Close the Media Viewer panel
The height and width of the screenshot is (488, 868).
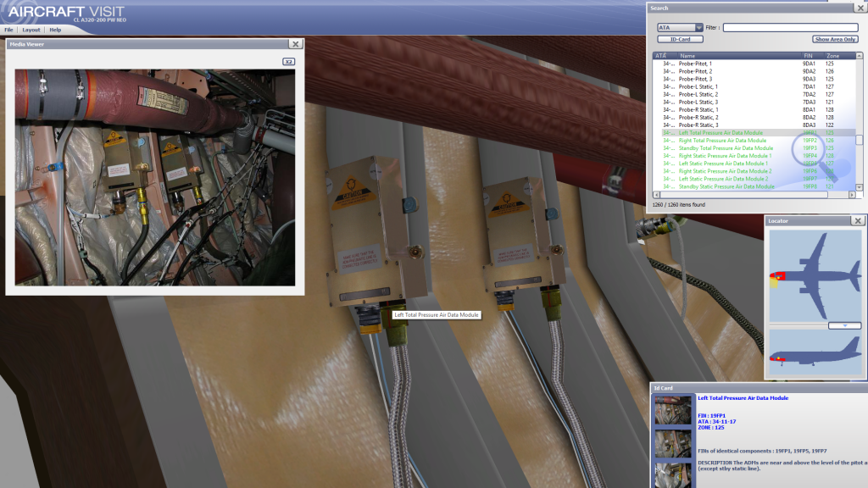pos(296,44)
